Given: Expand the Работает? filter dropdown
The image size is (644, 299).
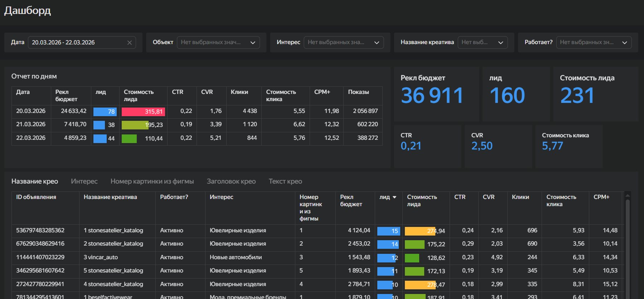Looking at the screenshot, I should click(594, 43).
